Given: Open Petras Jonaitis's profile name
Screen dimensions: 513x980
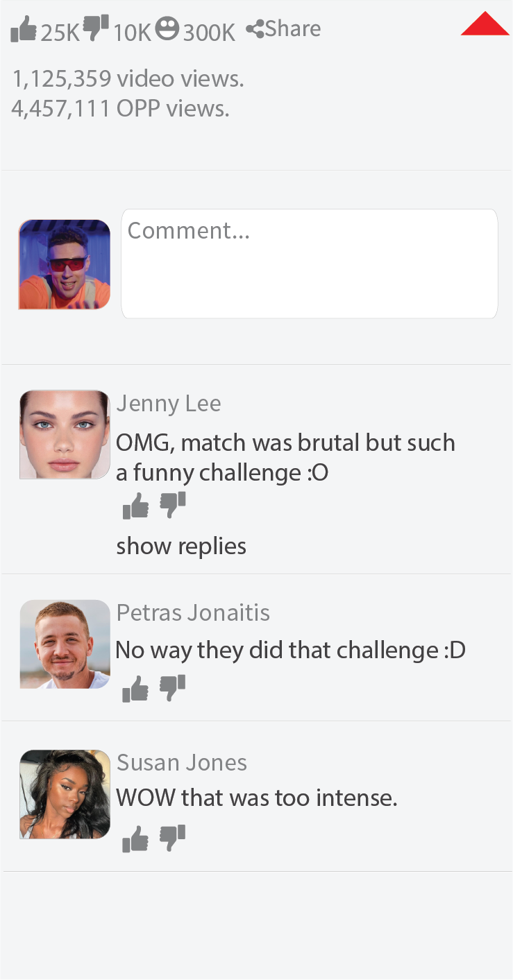Looking at the screenshot, I should click(193, 613).
